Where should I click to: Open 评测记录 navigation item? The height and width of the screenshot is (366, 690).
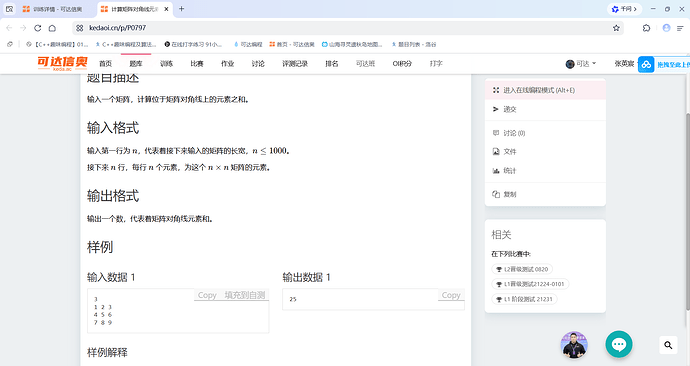click(x=295, y=64)
